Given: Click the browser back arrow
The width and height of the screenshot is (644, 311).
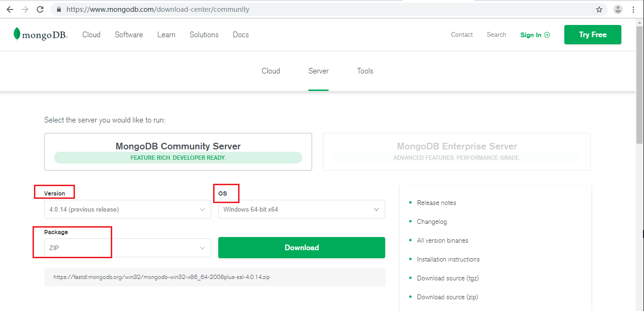Looking at the screenshot, I should point(10,9).
